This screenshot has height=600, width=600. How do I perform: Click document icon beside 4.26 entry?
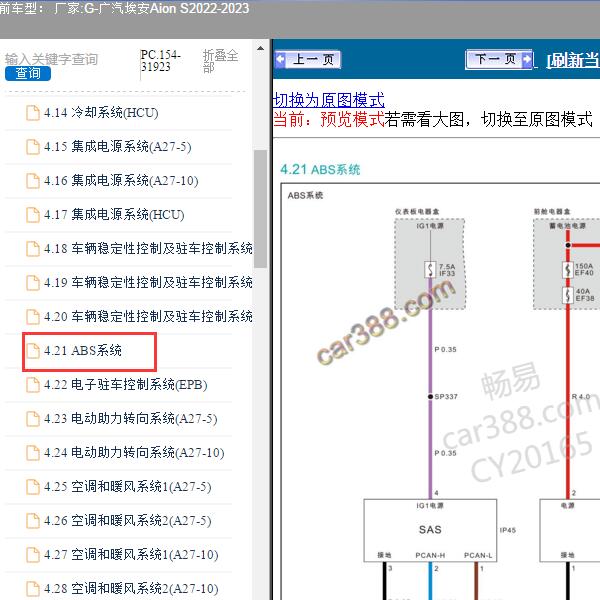click(33, 521)
